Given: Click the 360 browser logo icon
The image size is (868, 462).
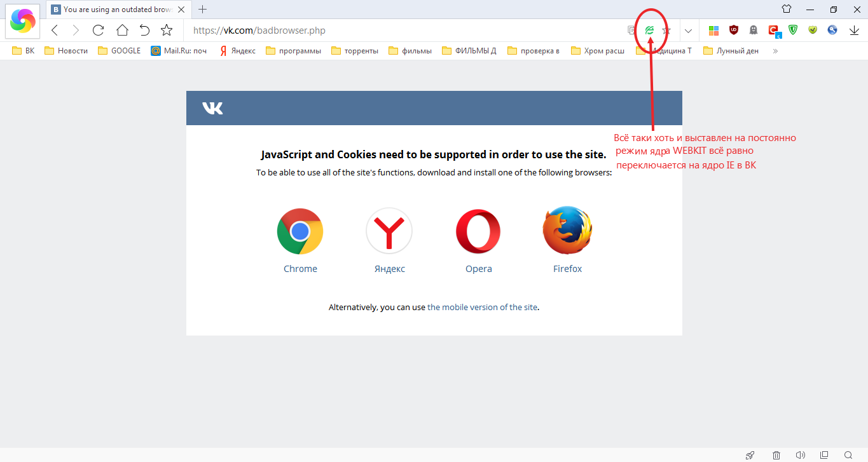Looking at the screenshot, I should point(23,21).
